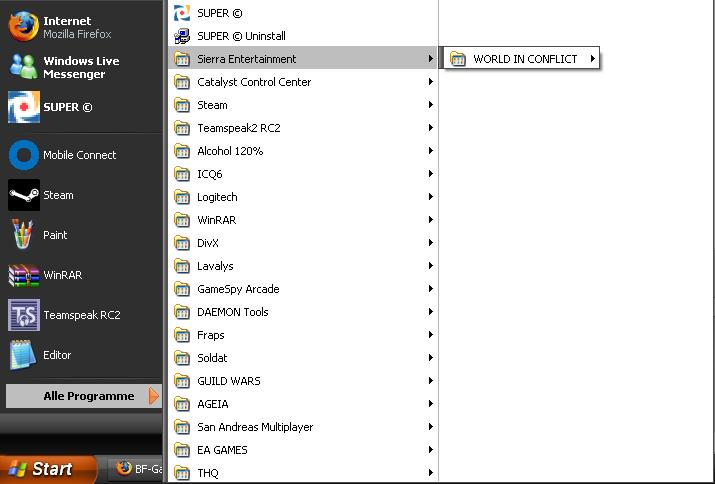The height and width of the screenshot is (484, 715).
Task: Select the Lavalys menu entry
Action: [x=303, y=266]
